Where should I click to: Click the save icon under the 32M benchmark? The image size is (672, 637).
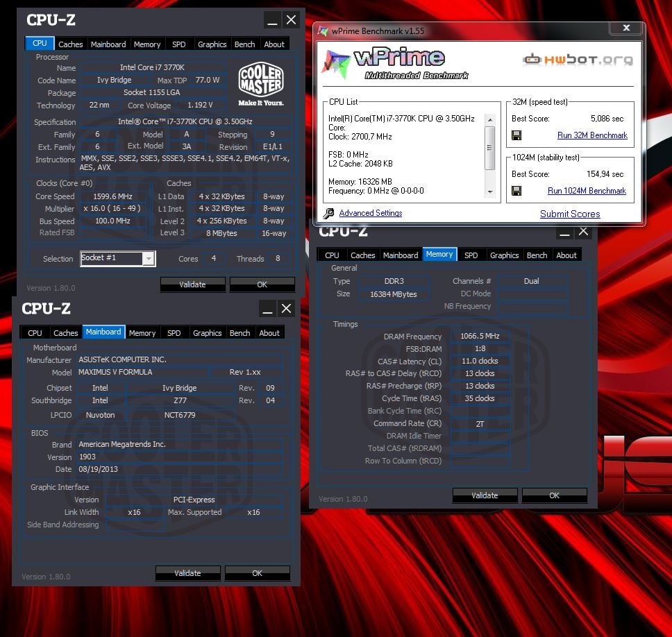(x=516, y=135)
